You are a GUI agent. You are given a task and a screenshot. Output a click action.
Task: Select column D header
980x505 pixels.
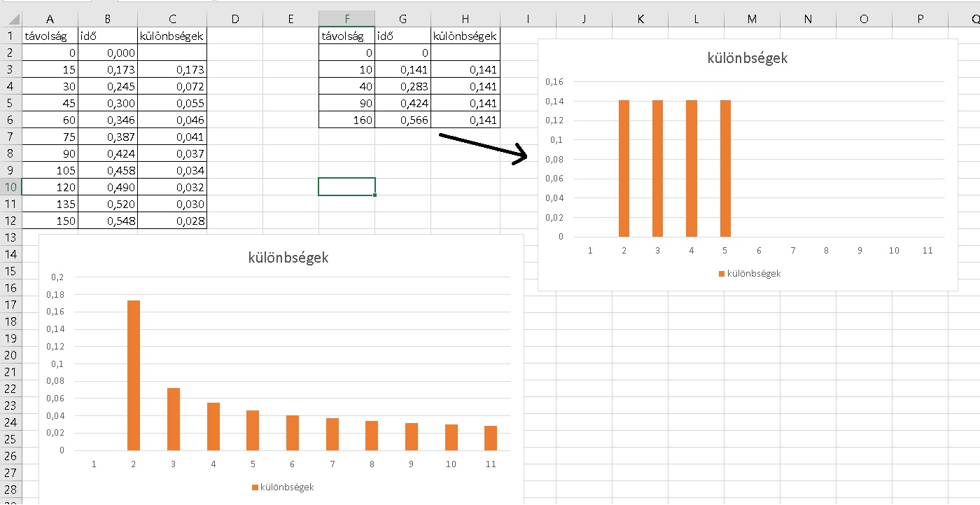[235, 20]
